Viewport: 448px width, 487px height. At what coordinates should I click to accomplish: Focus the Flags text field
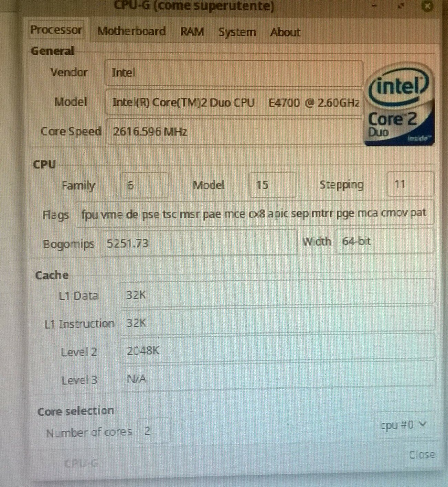254,214
